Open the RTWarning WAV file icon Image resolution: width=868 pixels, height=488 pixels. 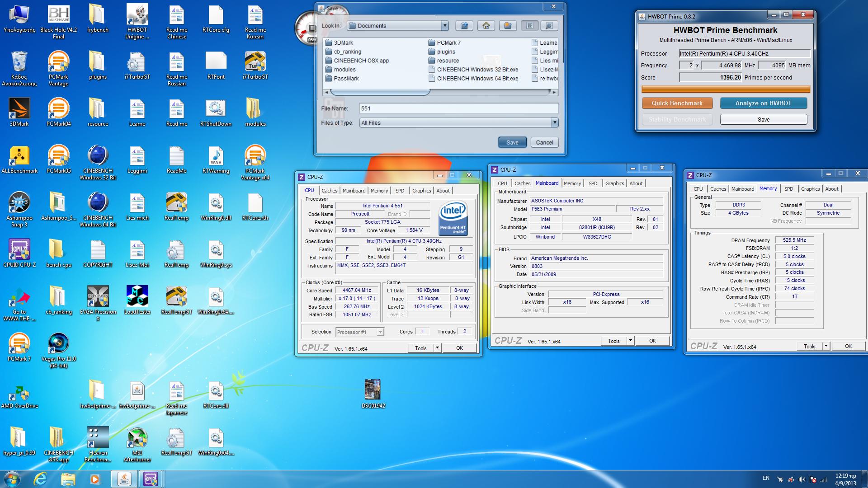coord(216,159)
